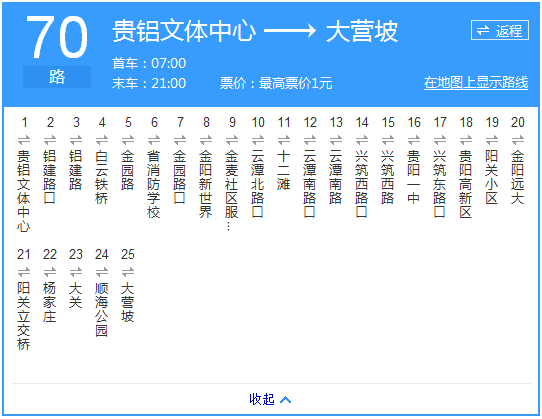This screenshot has height=419, width=542.
Task: Select stop 阳关立交桥
Action: (24, 316)
